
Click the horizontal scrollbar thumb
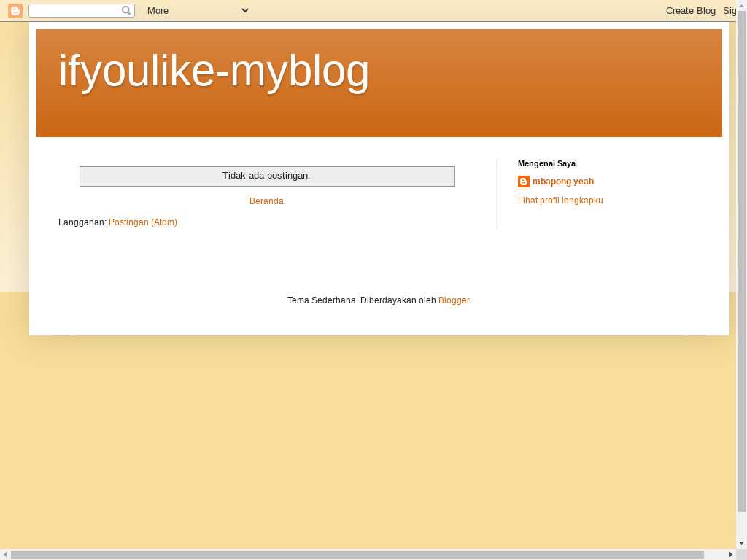357,554
